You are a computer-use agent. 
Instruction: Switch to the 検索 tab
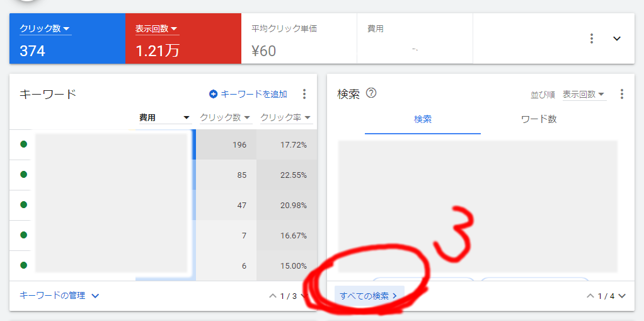[423, 120]
